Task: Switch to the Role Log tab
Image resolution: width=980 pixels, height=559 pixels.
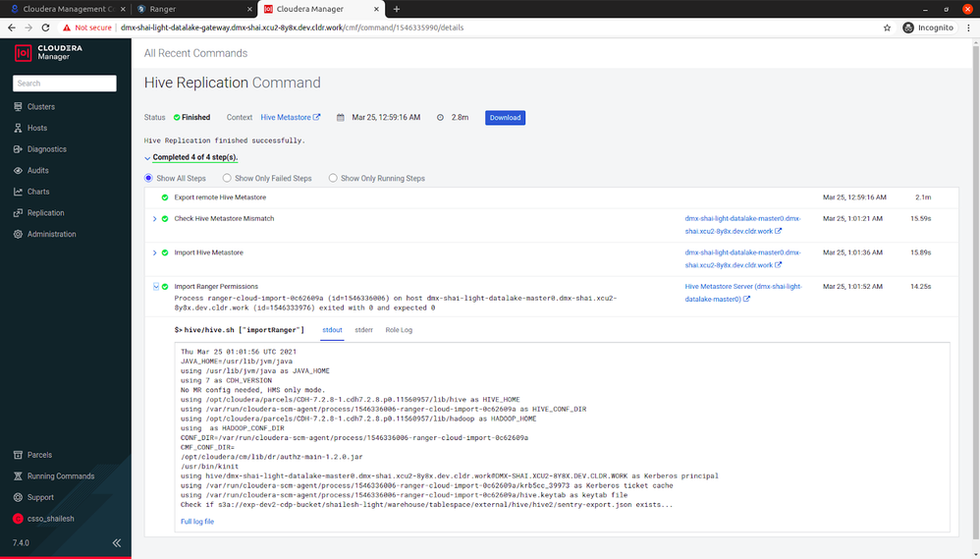Action: point(399,330)
